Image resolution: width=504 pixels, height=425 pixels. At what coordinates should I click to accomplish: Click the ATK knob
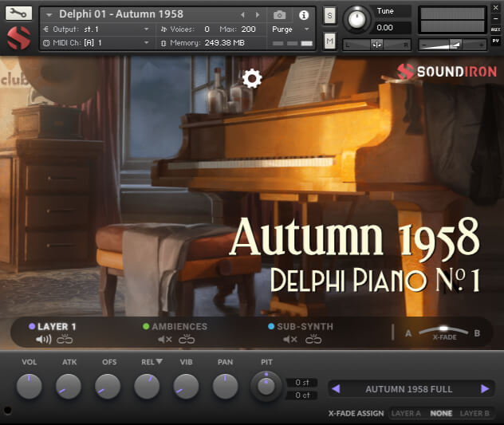pos(69,386)
